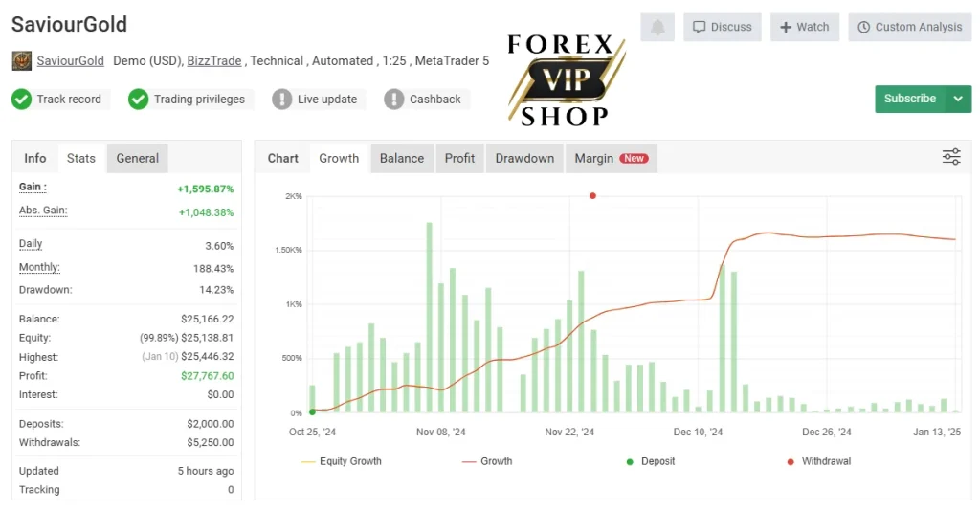Click the notification bell icon

coord(657,27)
